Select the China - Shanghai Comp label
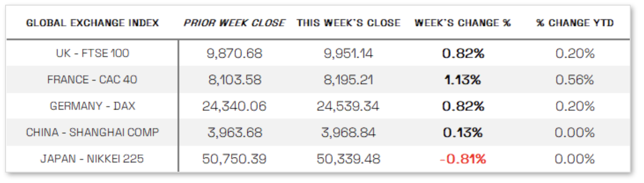Image resolution: width=644 pixels, height=183 pixels. [x=92, y=132]
